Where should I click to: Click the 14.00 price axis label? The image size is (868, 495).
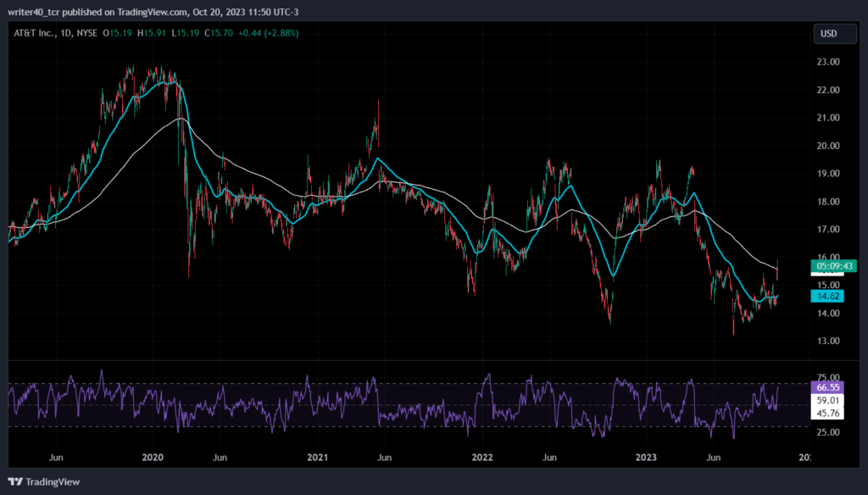coord(828,313)
